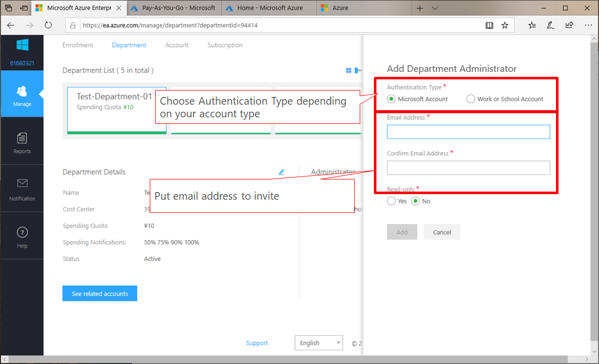Click the vertical scrollbar up arrow
Viewport: 599px width, 364px height.
(x=594, y=38)
